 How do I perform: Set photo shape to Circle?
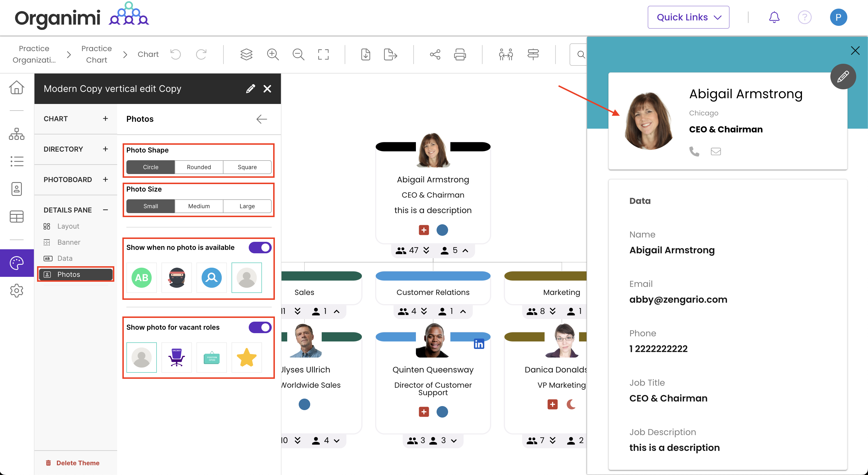(151, 167)
